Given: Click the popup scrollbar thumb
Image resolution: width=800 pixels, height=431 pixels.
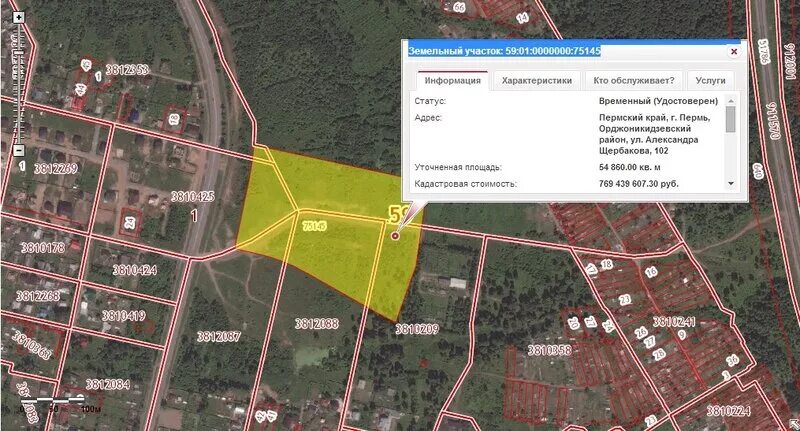Looking at the screenshot, I should [x=731, y=119].
